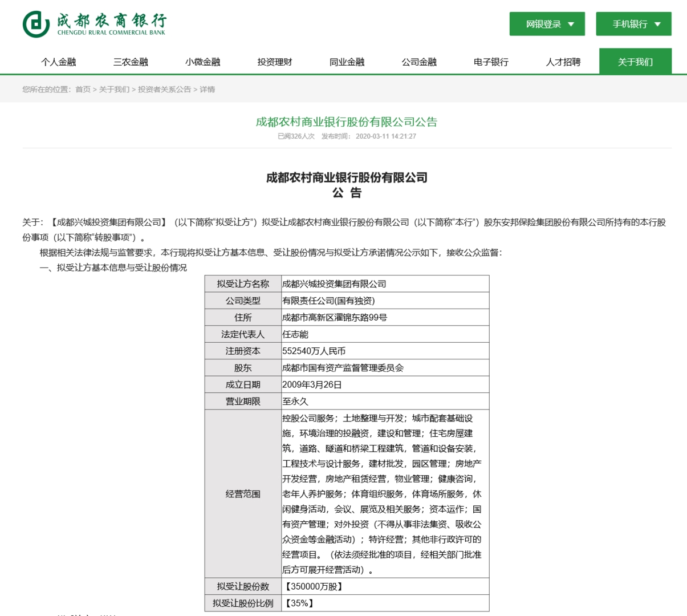Click the green announcement title heading

coord(347,121)
